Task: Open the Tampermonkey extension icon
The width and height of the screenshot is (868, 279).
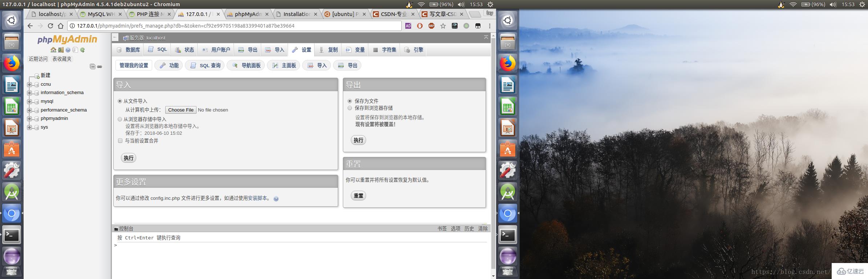Action: (478, 26)
